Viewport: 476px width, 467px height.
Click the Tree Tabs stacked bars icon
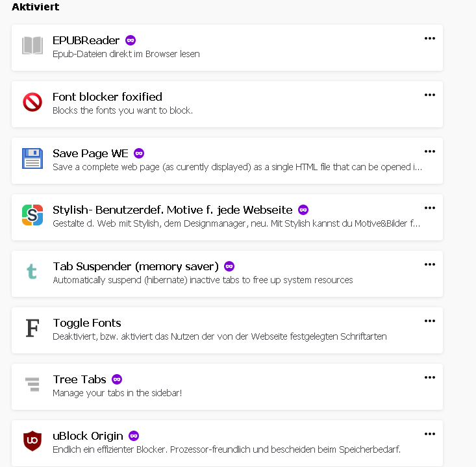point(32,385)
